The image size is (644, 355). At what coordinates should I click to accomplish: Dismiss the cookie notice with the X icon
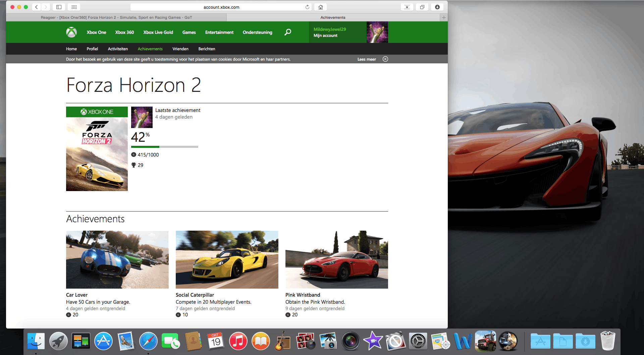[x=385, y=59]
